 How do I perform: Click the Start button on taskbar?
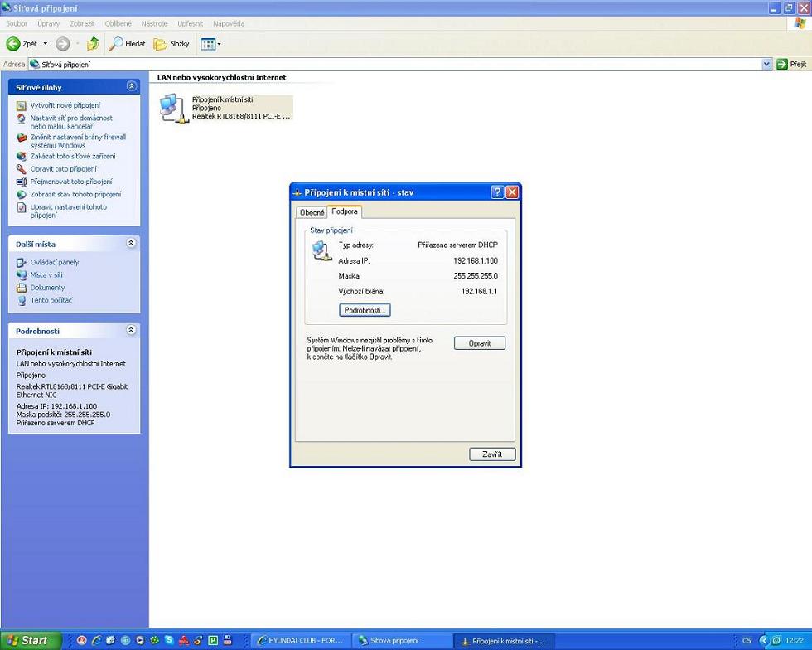30,641
